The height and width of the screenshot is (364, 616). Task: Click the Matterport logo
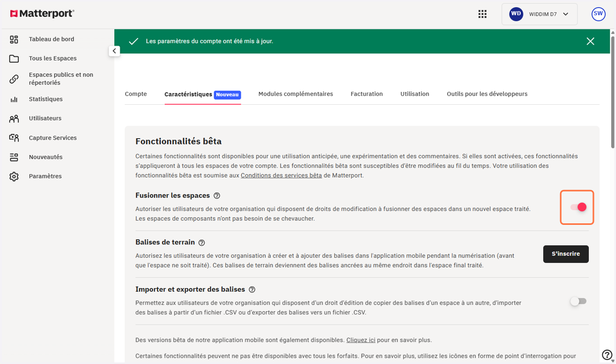pyautogui.click(x=42, y=14)
